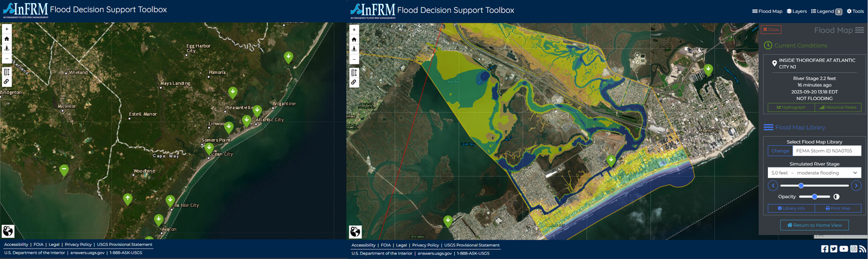Click the swipe tool on right map
Viewport: 868px width, 259px height.
(x=354, y=73)
